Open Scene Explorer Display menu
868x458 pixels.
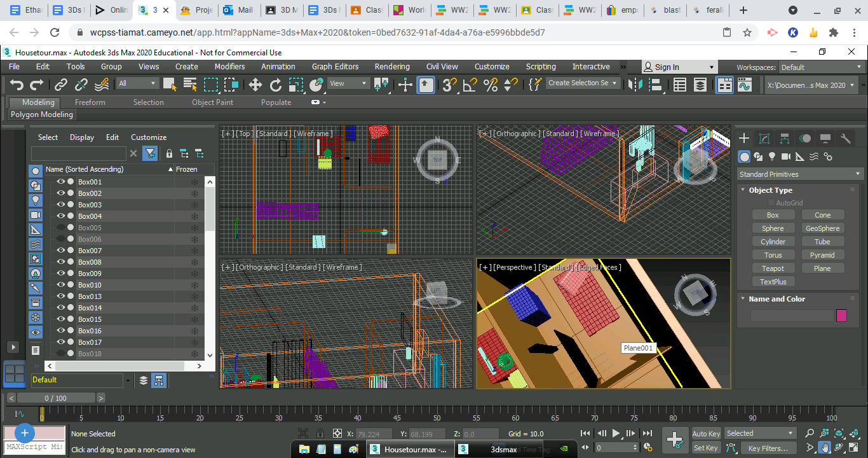tap(82, 137)
